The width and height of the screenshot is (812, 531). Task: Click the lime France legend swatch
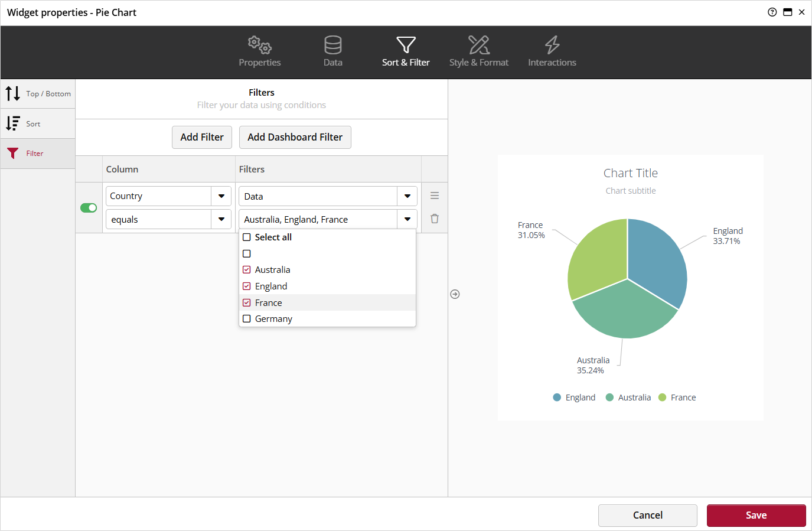(663, 398)
